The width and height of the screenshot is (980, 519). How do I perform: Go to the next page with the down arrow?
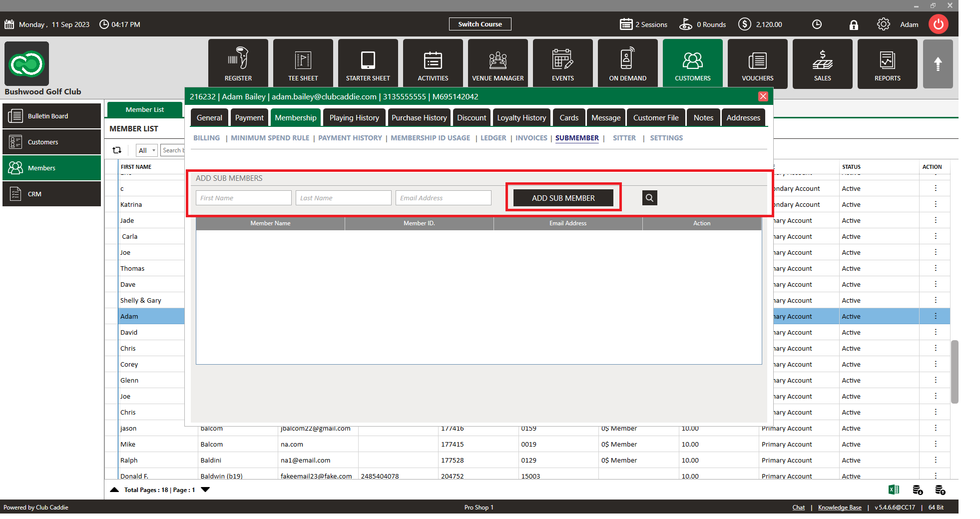pyautogui.click(x=205, y=490)
